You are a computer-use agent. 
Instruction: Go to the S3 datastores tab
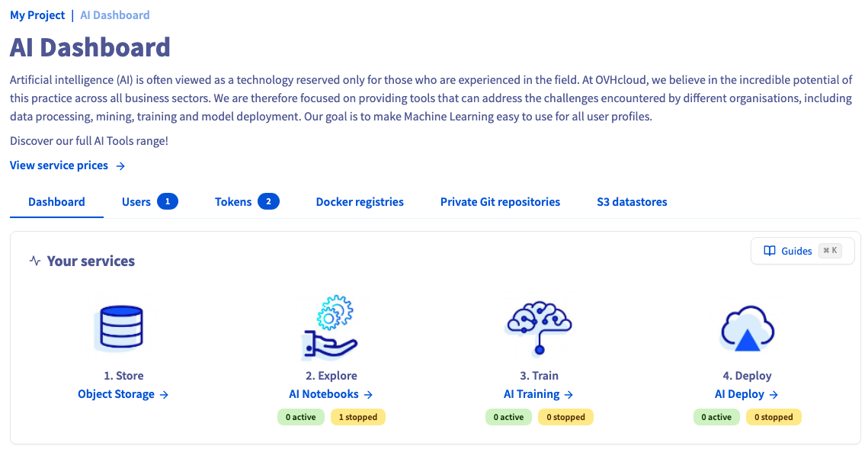[633, 202]
